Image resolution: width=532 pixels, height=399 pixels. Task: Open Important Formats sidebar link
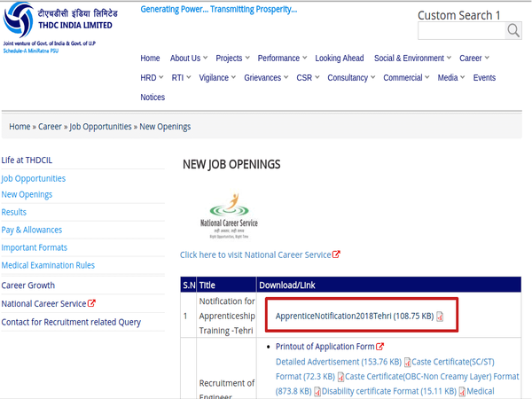point(35,247)
